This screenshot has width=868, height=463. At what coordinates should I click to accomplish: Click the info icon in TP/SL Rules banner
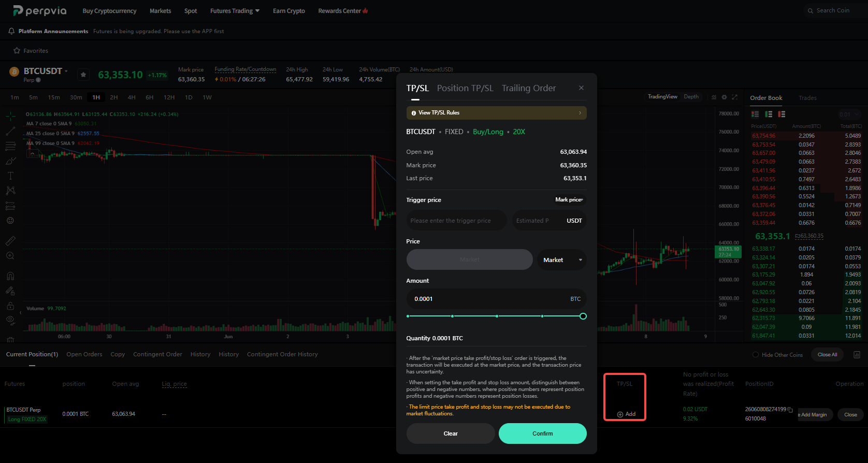point(414,113)
